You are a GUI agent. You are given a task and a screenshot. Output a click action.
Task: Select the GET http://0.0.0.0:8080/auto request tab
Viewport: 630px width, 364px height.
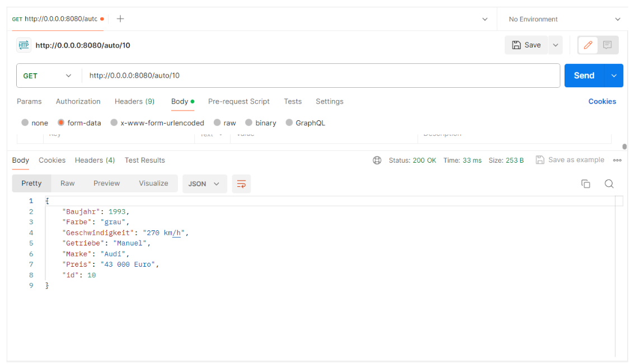click(x=58, y=19)
